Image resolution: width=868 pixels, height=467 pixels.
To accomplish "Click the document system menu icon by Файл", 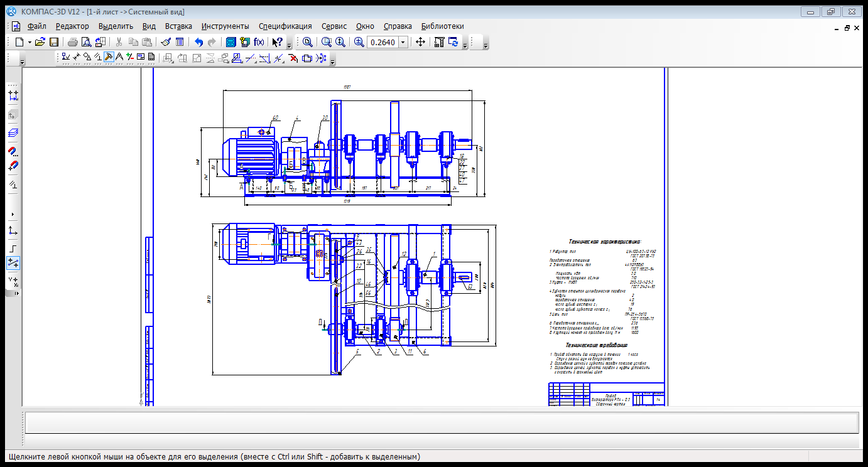I will [16, 26].
